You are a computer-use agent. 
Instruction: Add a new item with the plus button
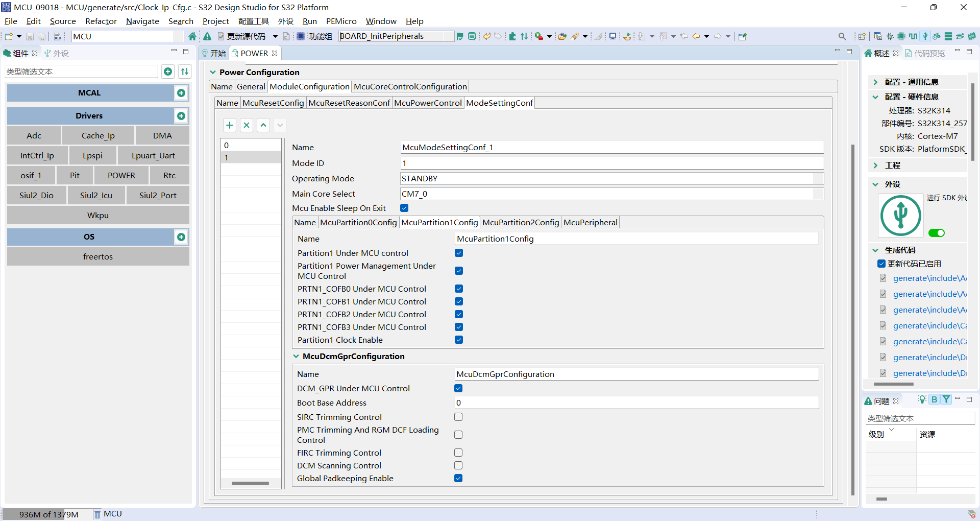tap(229, 125)
